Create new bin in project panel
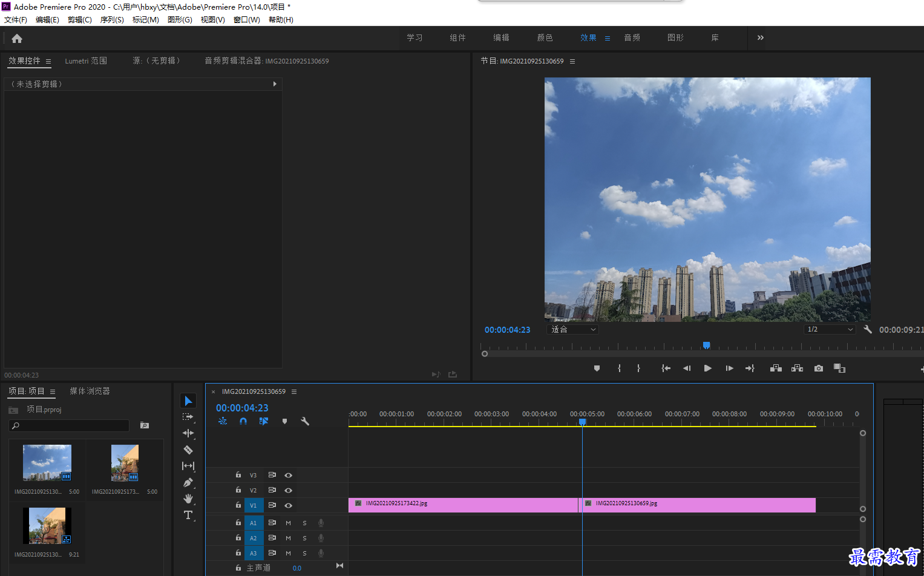 tap(145, 425)
